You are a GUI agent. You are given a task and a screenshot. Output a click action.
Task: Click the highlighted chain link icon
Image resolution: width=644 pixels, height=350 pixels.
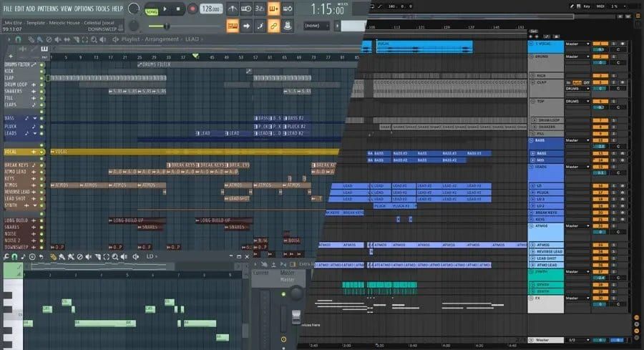coord(273,26)
